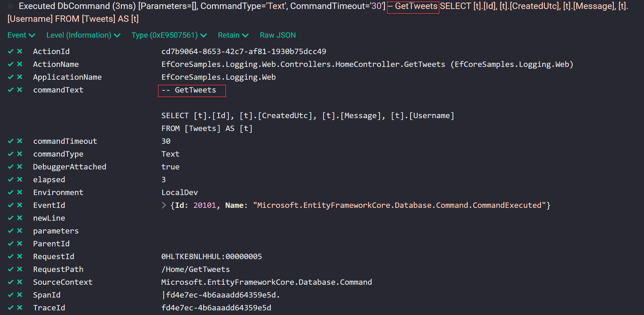Viewport: 644px width, 315px height.
Task: Click the check icon beside commandTimeout
Action: point(11,141)
